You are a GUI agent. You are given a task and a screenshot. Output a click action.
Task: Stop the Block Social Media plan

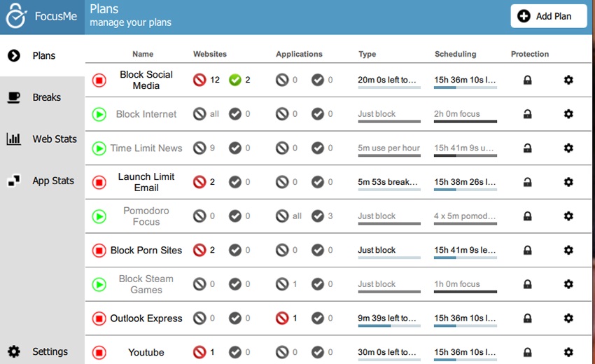point(99,80)
